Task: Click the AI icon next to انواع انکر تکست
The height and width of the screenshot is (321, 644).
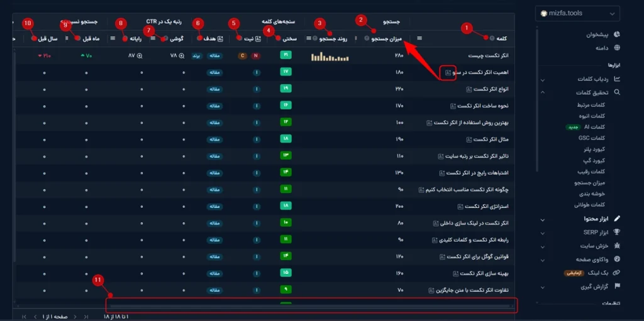Action: click(x=469, y=89)
